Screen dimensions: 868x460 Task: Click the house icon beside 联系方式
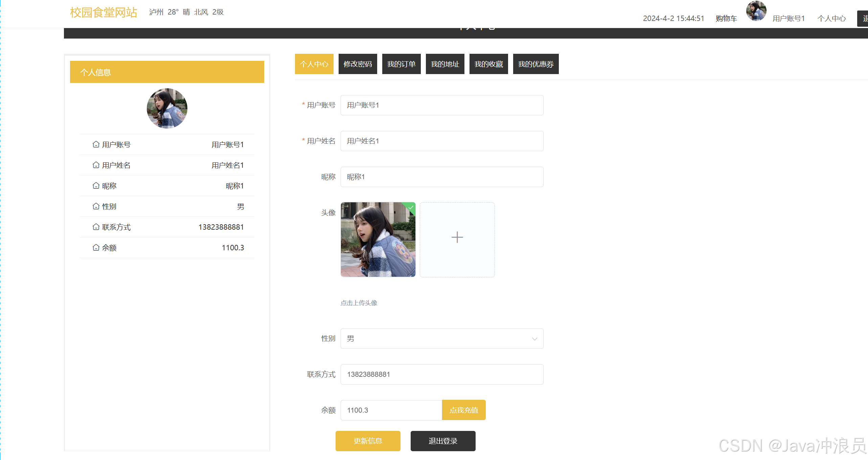coord(96,227)
